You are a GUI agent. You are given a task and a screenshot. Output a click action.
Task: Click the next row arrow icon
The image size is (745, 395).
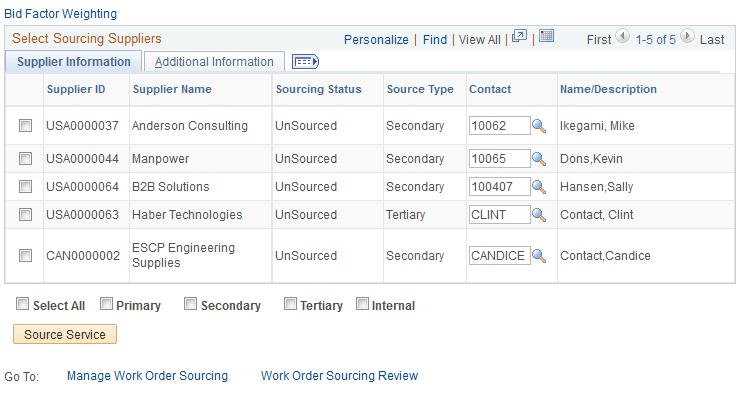coord(687,36)
